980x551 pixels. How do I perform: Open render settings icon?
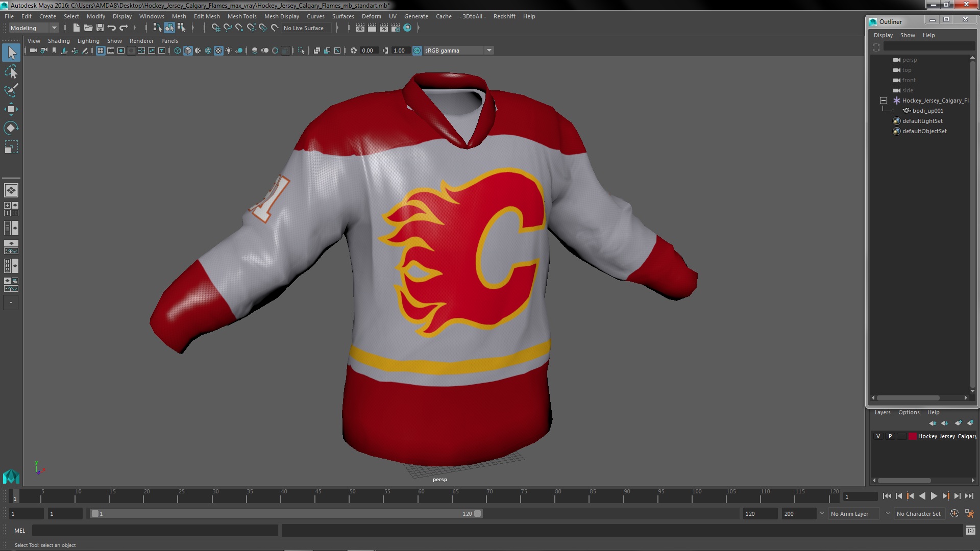coord(396,28)
